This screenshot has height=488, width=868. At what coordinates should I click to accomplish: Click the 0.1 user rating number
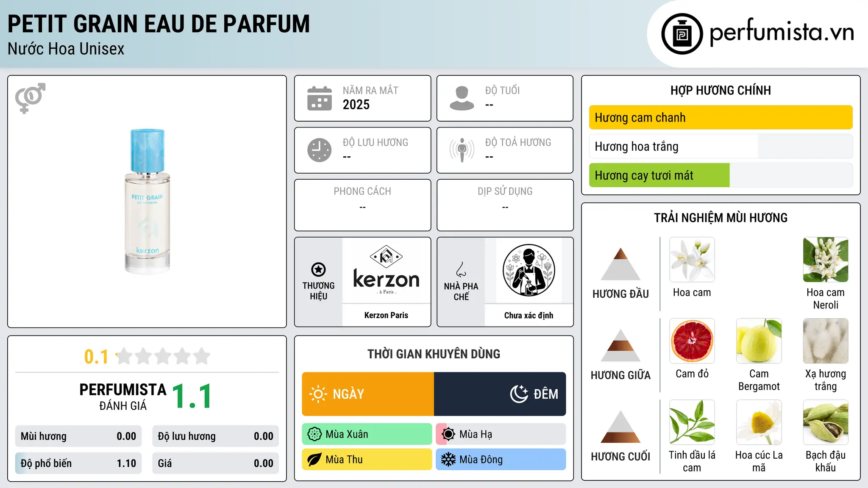(x=96, y=357)
